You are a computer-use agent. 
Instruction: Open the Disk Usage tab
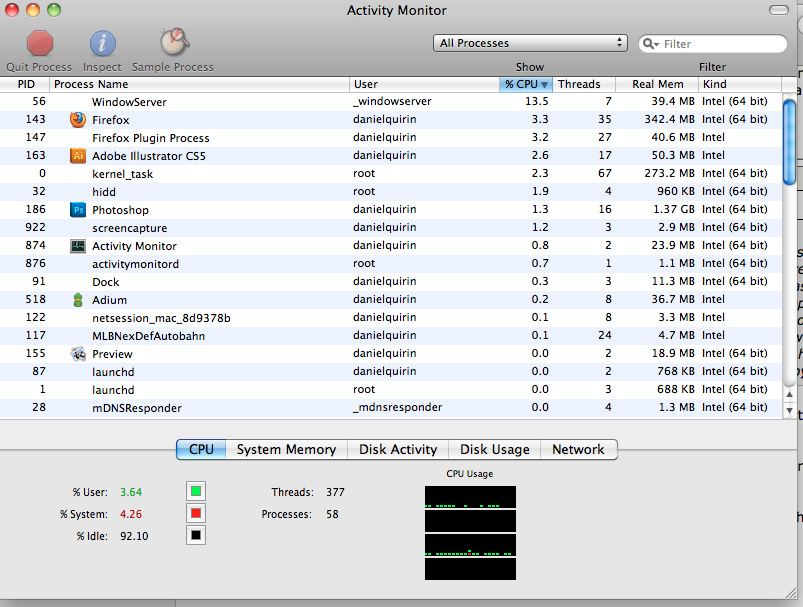point(495,449)
